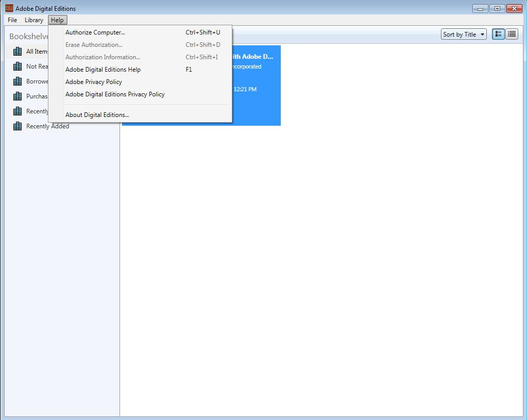The width and height of the screenshot is (527, 420).
Task: Open the File menu
Action: pos(12,20)
